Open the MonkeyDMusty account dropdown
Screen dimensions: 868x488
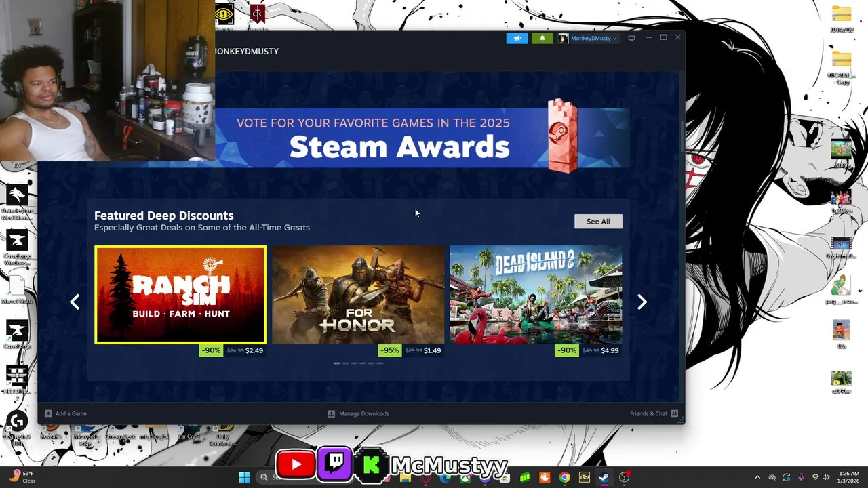coord(593,39)
